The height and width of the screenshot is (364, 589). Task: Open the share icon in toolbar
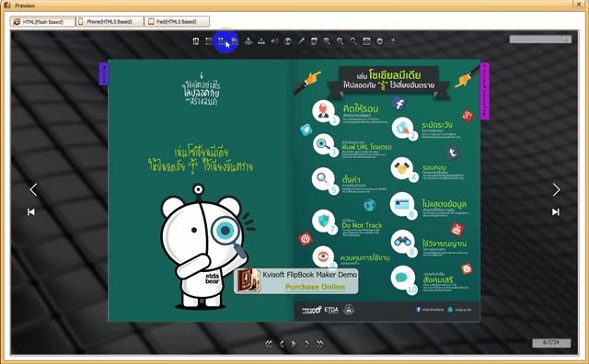[x=248, y=41]
